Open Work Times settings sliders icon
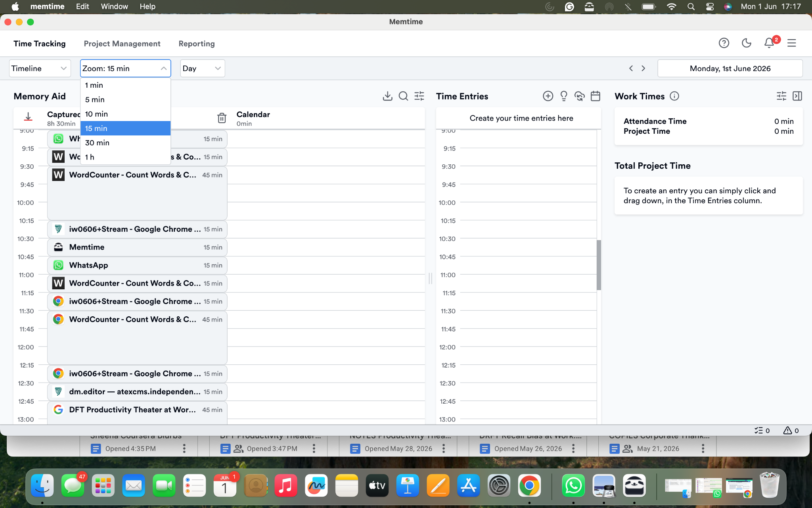 pyautogui.click(x=781, y=96)
